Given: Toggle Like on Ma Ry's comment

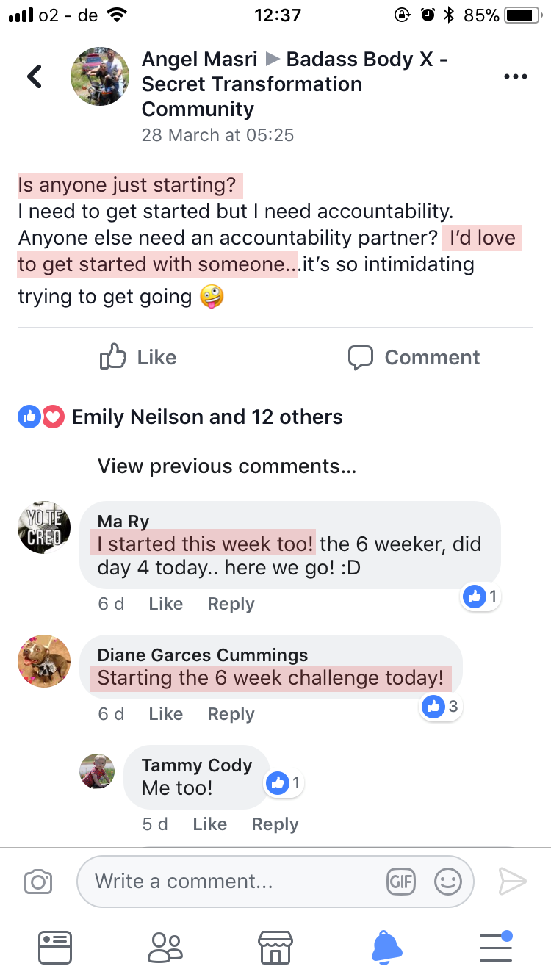Looking at the screenshot, I should click(165, 604).
